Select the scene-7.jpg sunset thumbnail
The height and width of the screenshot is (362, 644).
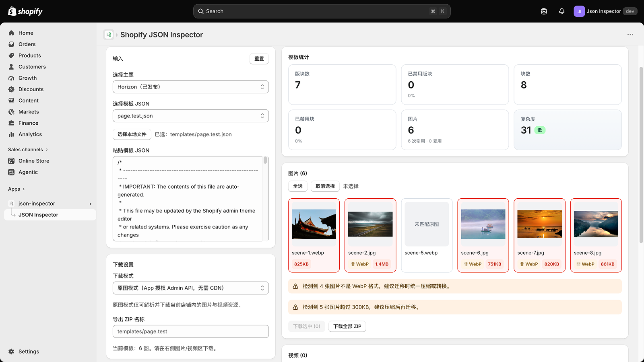pos(539,224)
